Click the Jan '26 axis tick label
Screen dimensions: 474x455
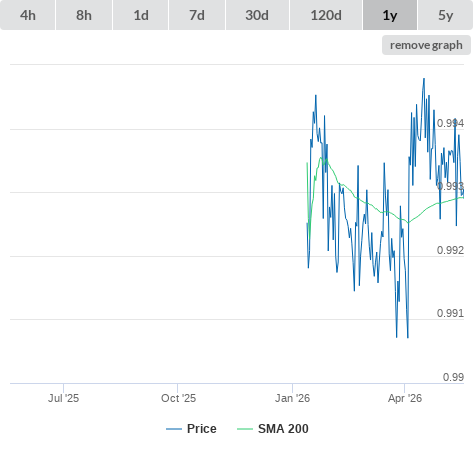tap(292, 398)
